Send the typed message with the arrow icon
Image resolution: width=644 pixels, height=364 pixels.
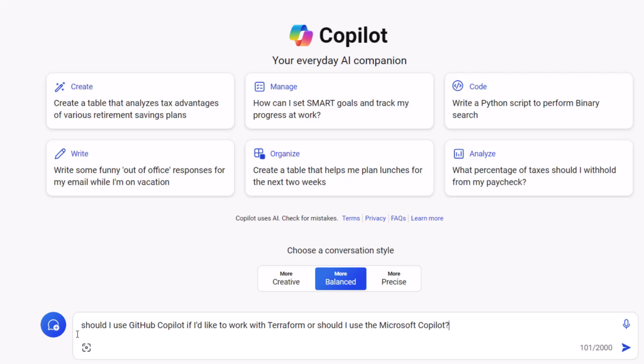[x=626, y=348]
